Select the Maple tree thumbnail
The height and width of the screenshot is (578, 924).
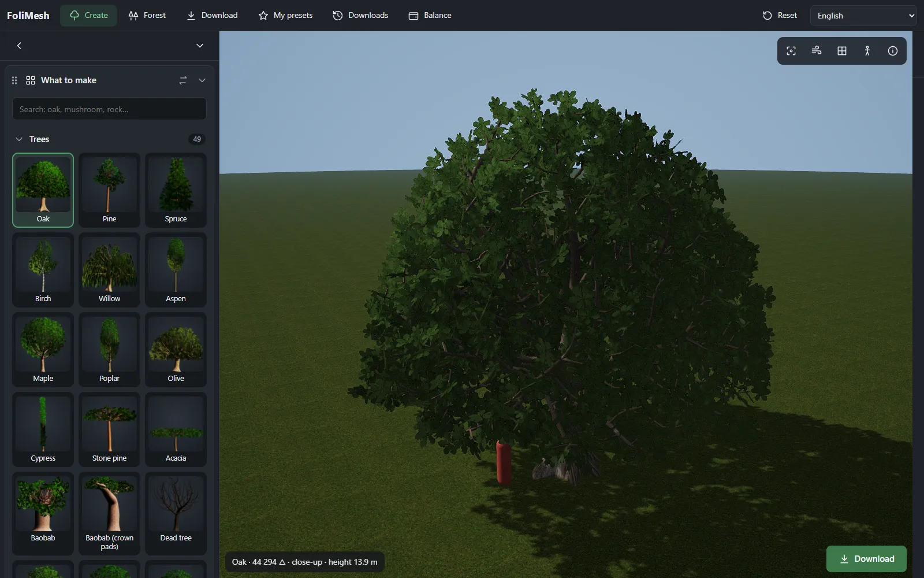coord(43,350)
